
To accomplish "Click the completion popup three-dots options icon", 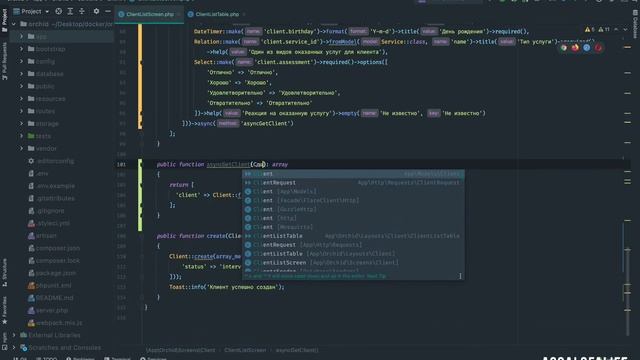I will tap(460, 276).
